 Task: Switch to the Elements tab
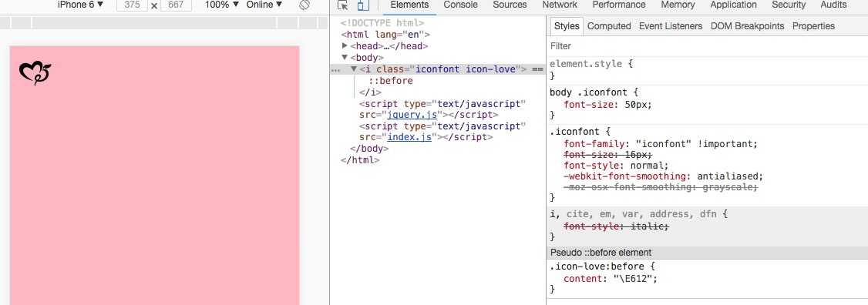click(409, 5)
